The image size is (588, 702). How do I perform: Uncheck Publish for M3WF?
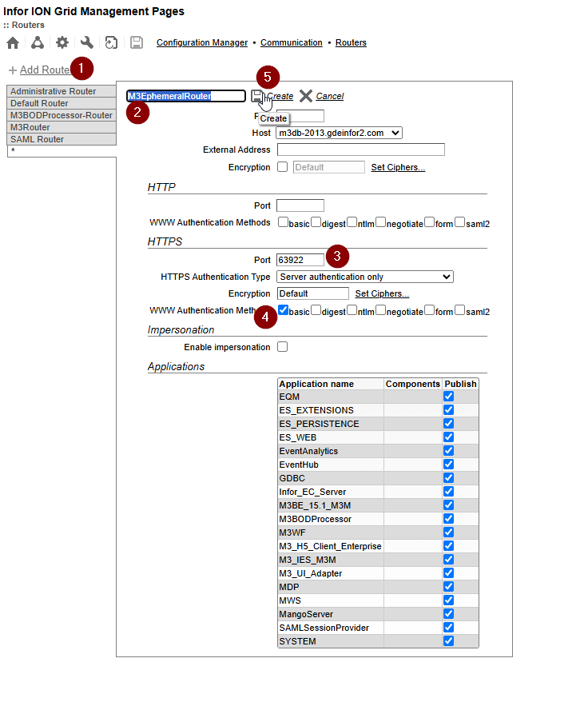449,532
